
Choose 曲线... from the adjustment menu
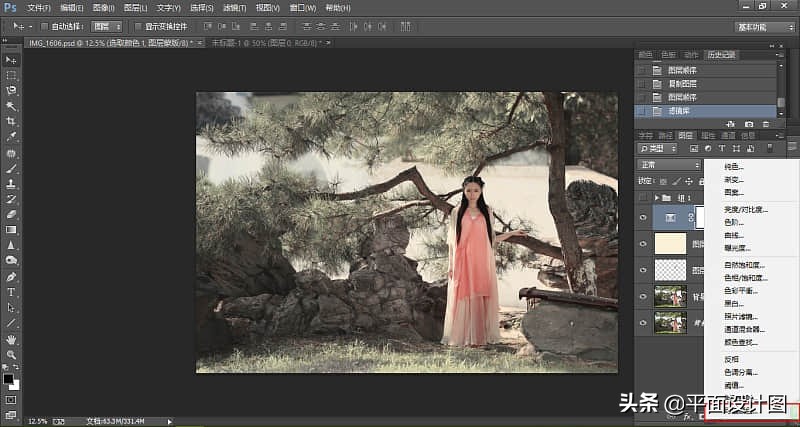(732, 235)
